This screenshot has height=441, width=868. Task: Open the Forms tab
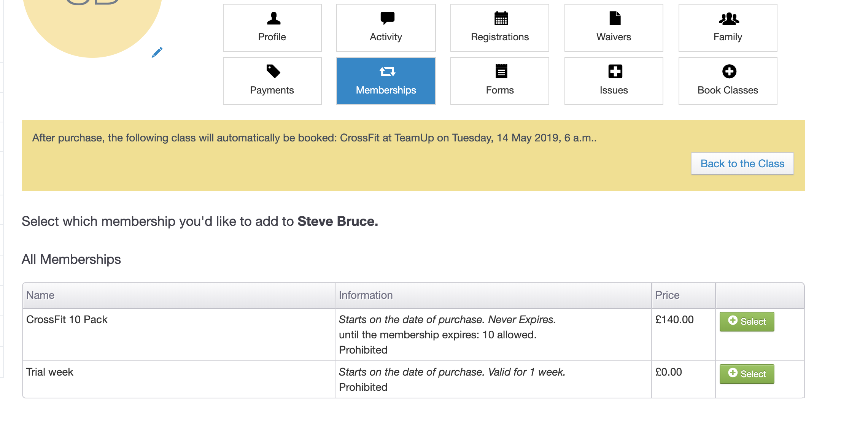pos(499,81)
